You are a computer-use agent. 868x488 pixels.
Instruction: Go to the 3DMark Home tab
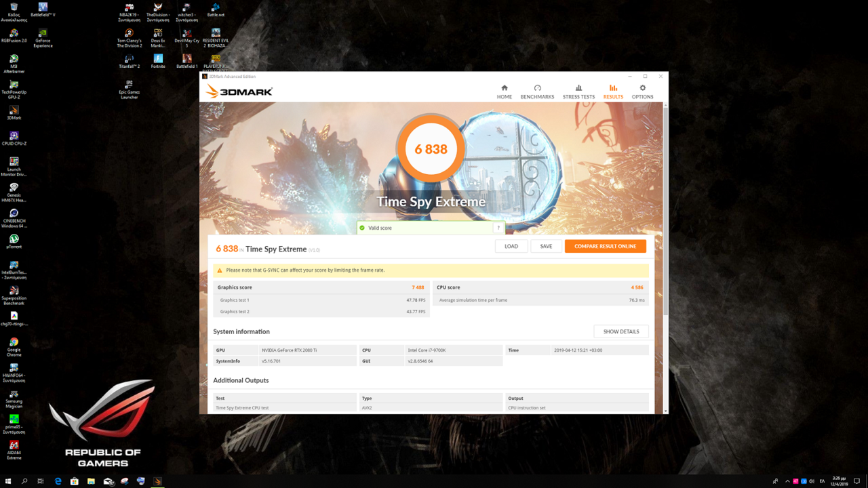pyautogui.click(x=504, y=92)
